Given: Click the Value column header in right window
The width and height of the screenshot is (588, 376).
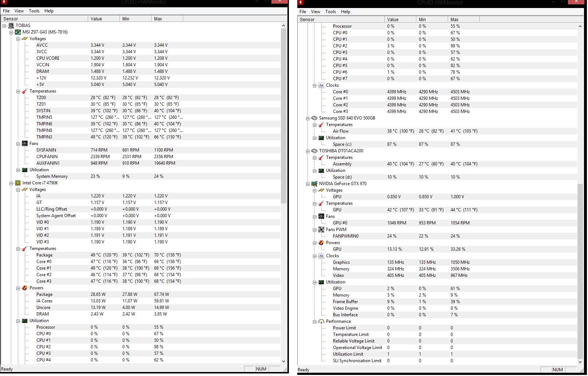Looking at the screenshot, I should [x=400, y=20].
